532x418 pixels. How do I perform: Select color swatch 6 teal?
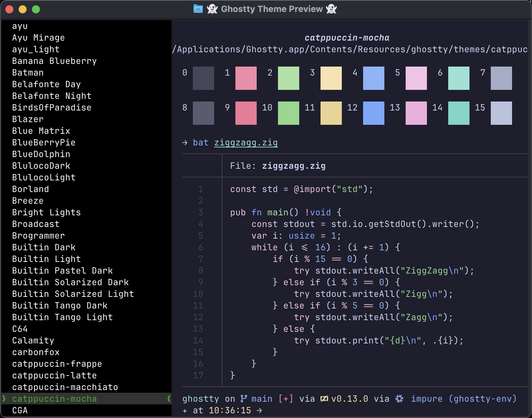coord(459,78)
